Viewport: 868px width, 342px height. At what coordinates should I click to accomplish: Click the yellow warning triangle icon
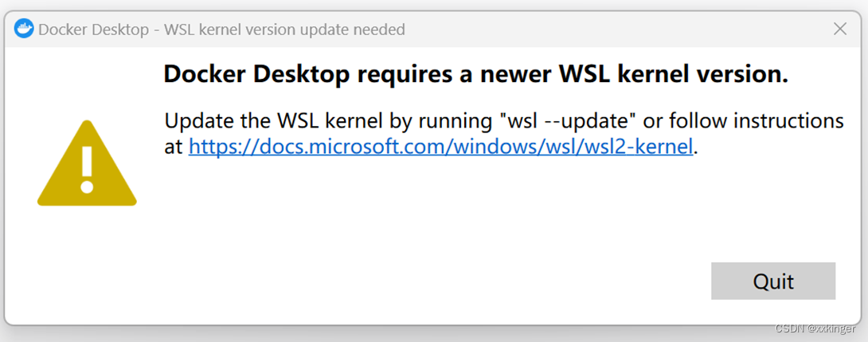pyautogui.click(x=87, y=163)
